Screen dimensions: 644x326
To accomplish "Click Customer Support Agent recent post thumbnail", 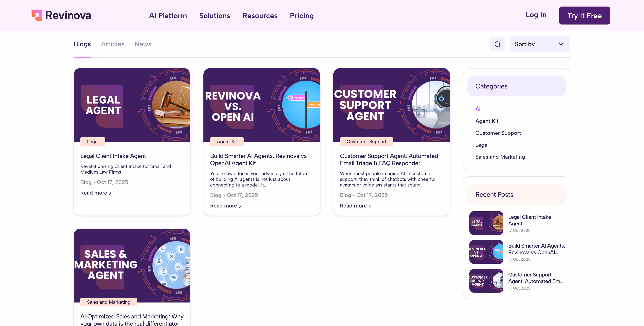I will coord(486,281).
